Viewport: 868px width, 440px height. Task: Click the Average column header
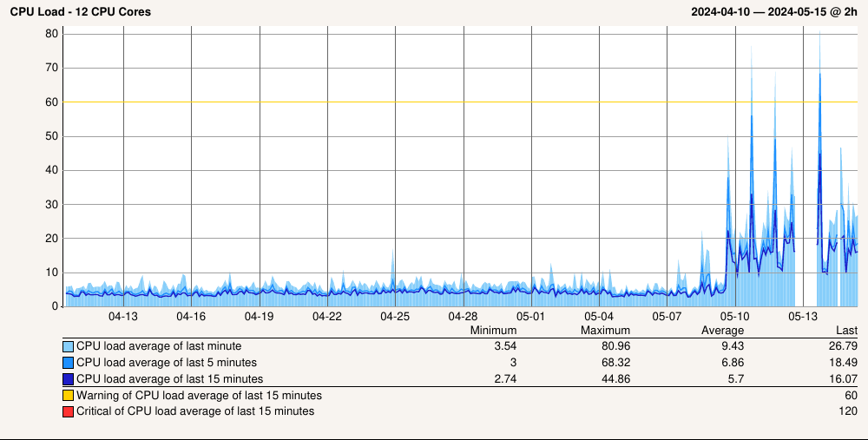coord(722,331)
